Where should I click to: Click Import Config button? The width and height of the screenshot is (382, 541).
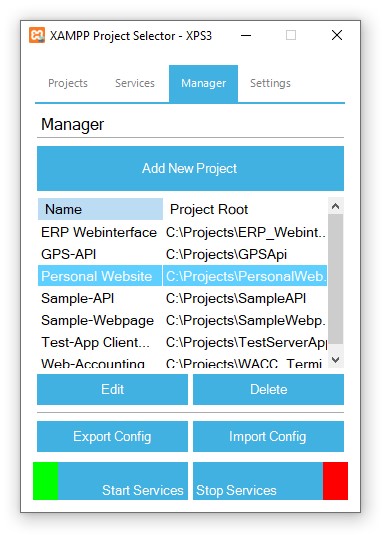tap(268, 436)
